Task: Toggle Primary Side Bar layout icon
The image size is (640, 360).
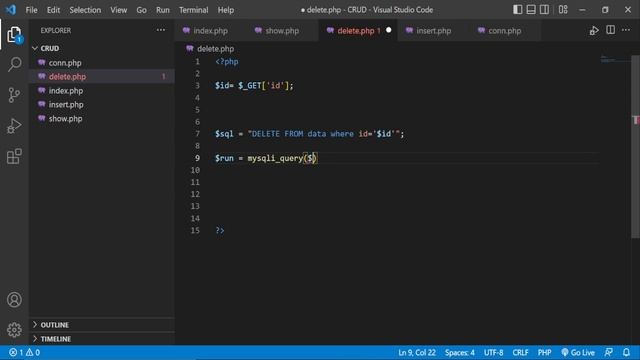Action: tap(517, 9)
